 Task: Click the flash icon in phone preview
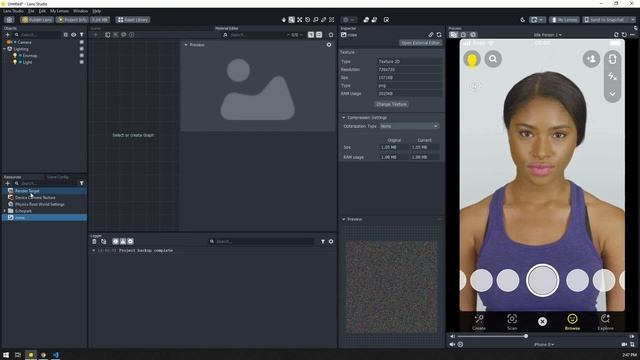(612, 76)
